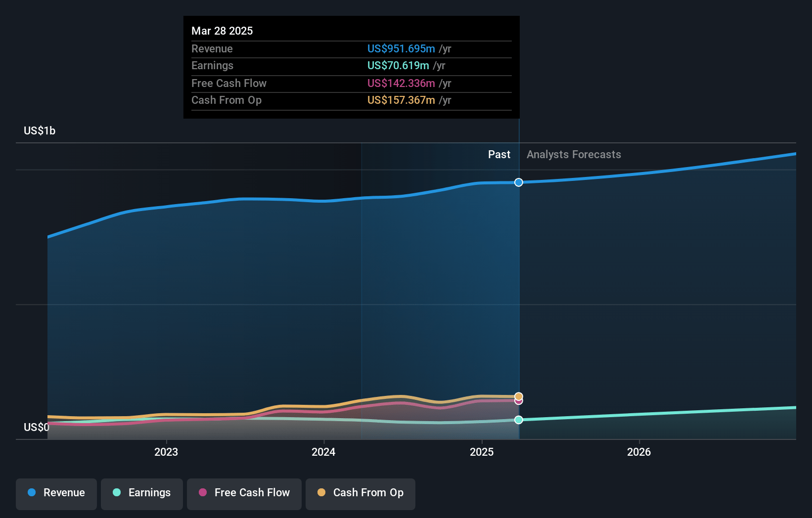Click the US$1b y-axis label

tap(40, 130)
